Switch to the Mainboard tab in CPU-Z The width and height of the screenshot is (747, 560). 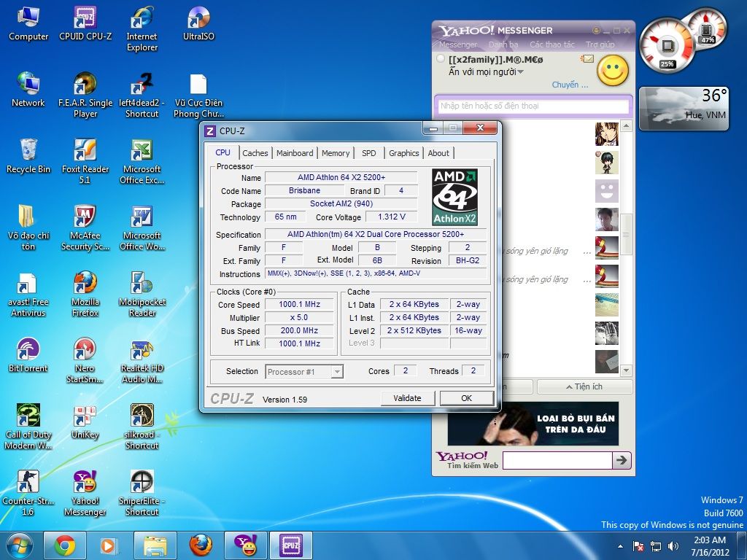click(x=295, y=153)
